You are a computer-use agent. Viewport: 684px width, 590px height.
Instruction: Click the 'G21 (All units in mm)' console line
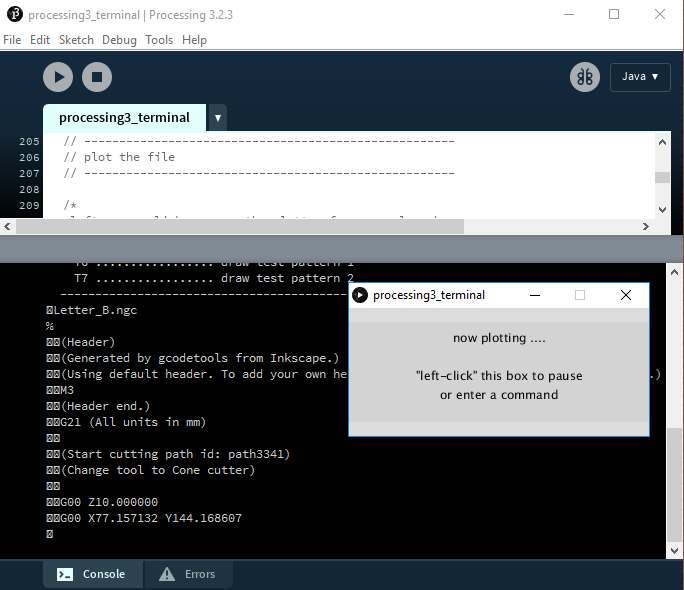(133, 422)
